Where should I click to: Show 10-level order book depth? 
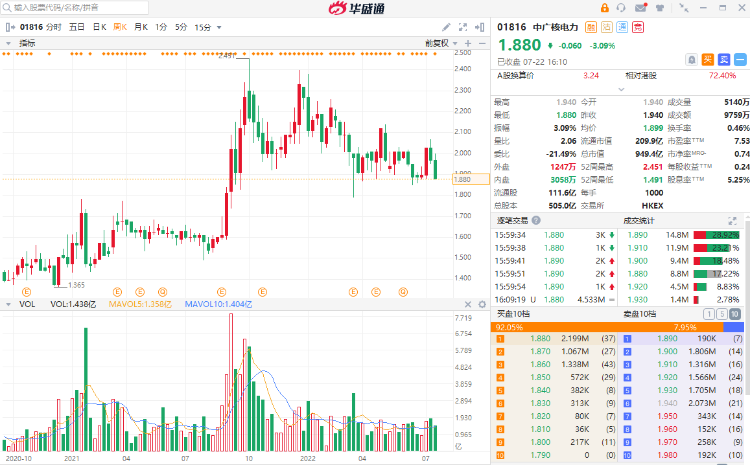735,314
